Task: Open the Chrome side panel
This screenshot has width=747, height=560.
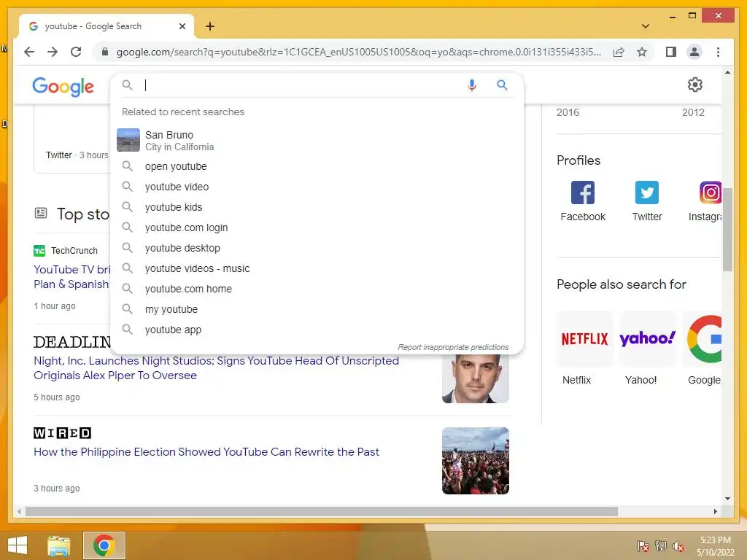Action: (671, 52)
